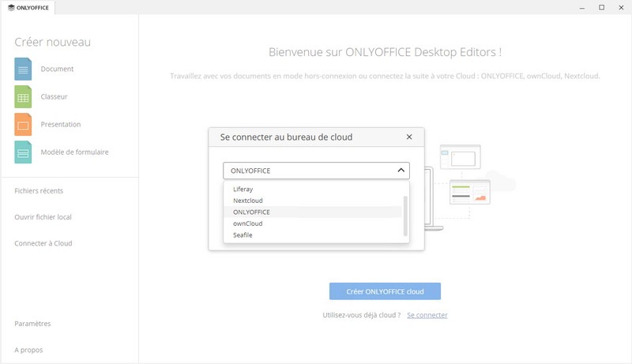Create a new Document by label
Image resolution: width=632 pixels, height=364 pixels.
coord(57,69)
